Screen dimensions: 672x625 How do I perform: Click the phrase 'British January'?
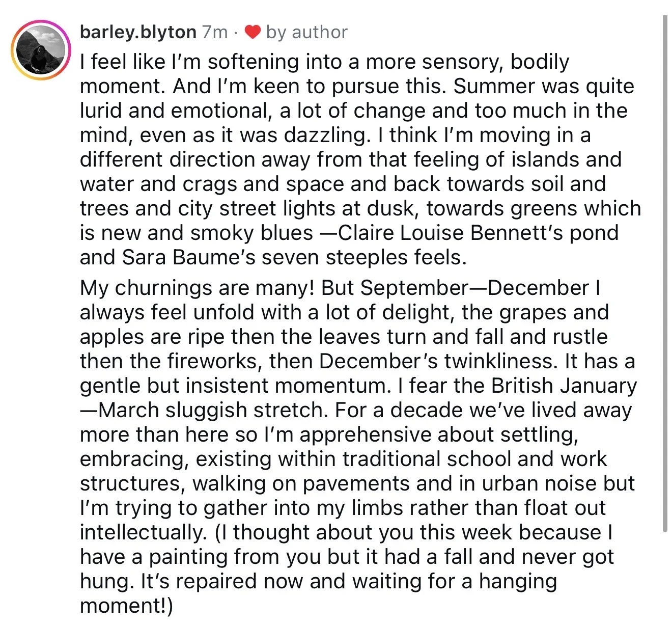[564, 386]
